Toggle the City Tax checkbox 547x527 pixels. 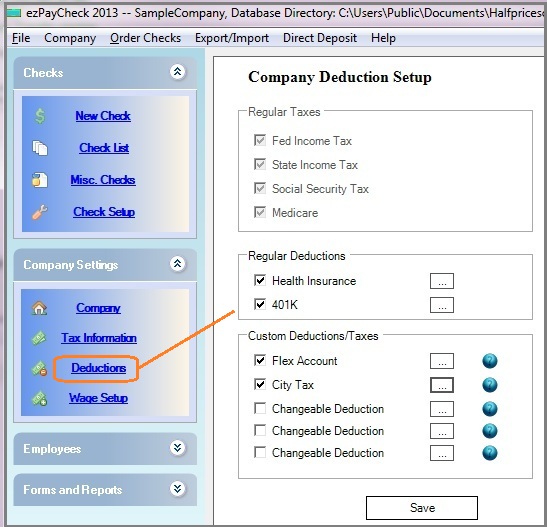pyautogui.click(x=260, y=384)
